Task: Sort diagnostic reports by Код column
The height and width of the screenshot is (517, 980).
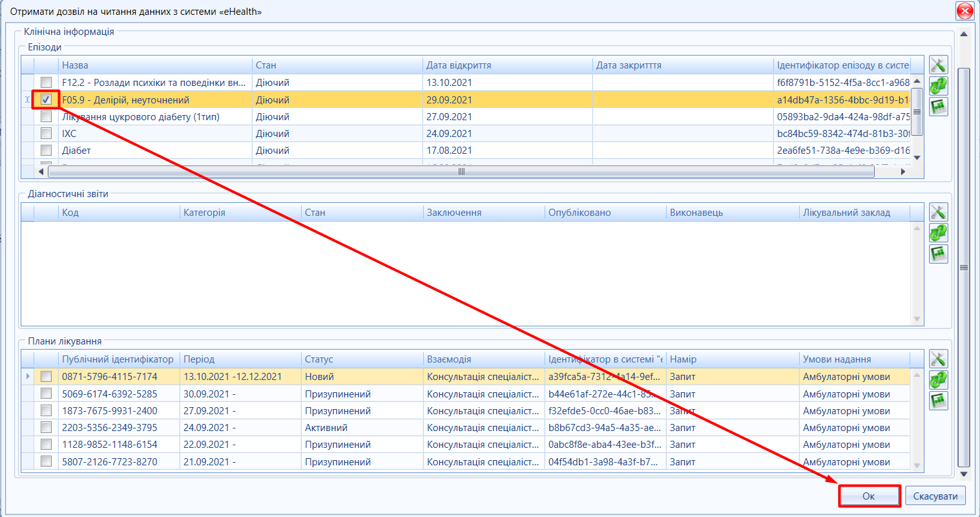Action: click(x=119, y=213)
